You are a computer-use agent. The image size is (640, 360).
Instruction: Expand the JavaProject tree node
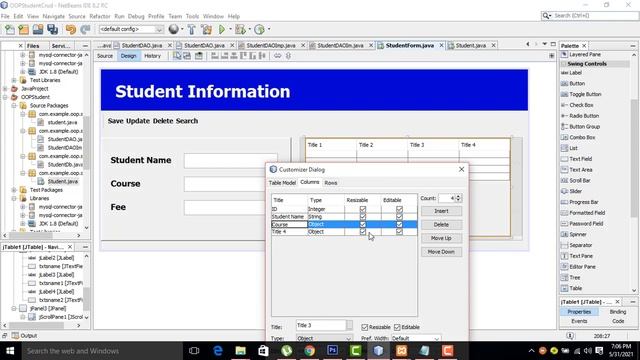click(x=5, y=89)
